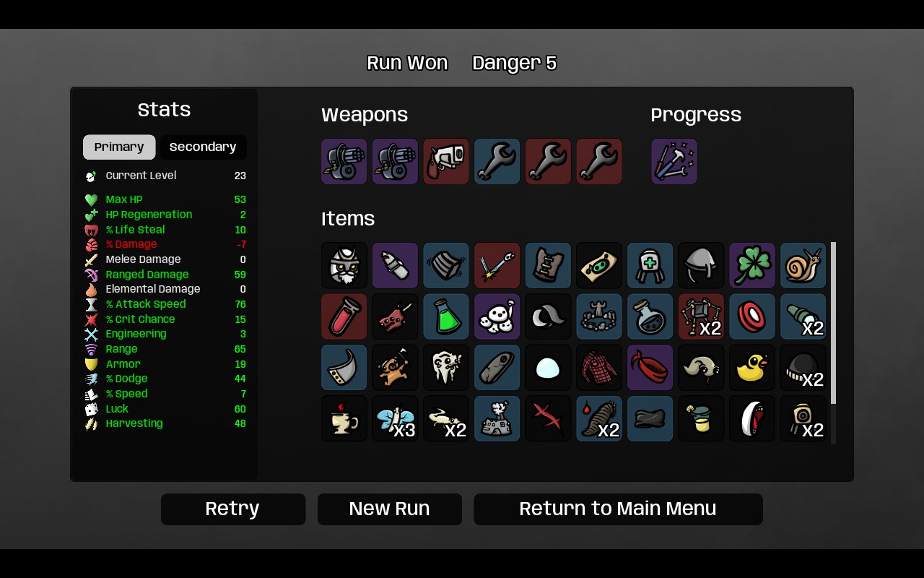Select the blue-background wrench weapon
The image size is (924, 578).
[497, 162]
